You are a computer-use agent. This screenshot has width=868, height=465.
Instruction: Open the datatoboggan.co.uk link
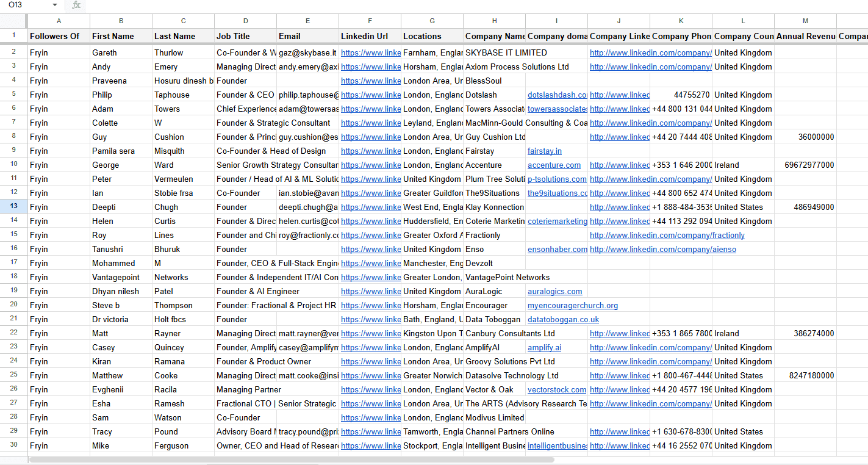click(563, 319)
